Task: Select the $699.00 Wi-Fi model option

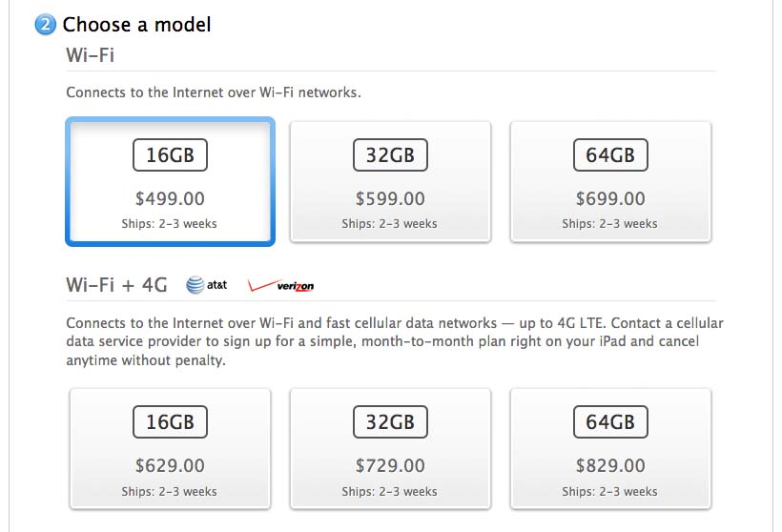Action: (x=610, y=182)
